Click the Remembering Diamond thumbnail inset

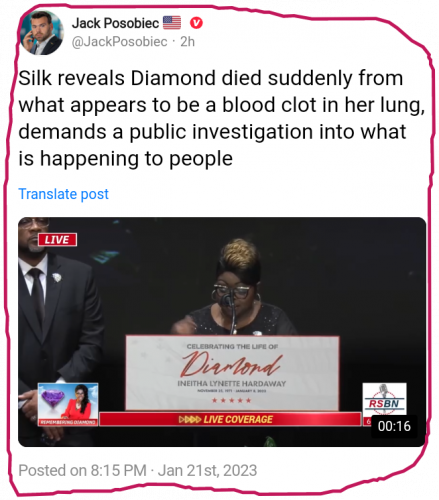pos(68,404)
